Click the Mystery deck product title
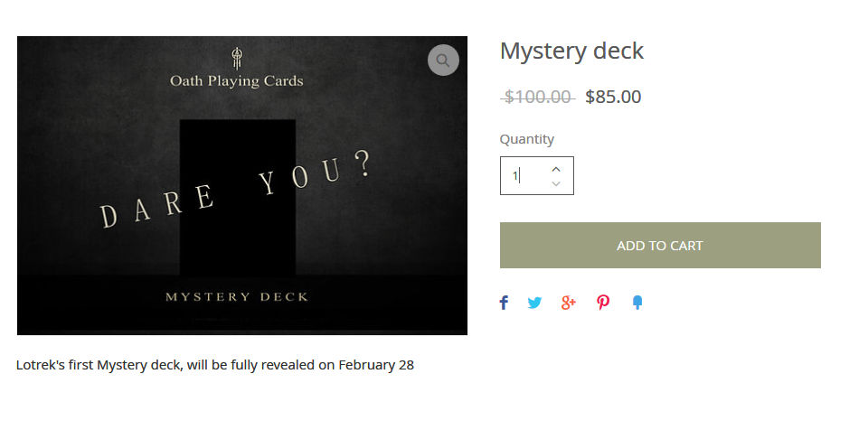The image size is (868, 430). [571, 51]
